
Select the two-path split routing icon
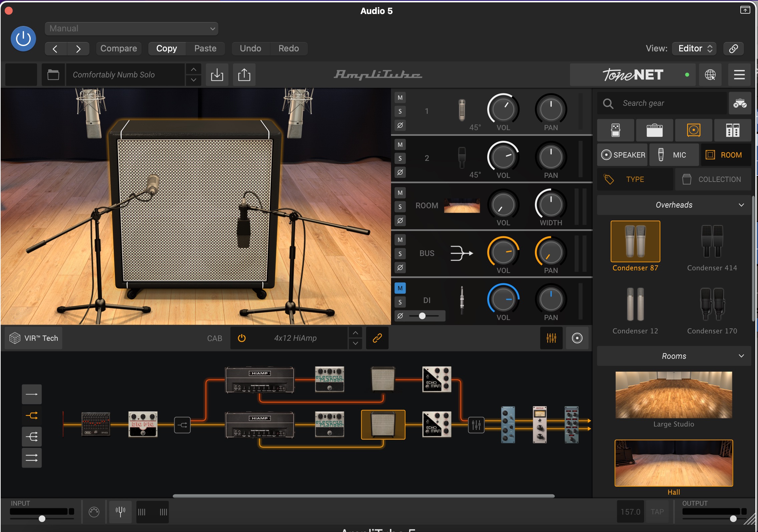click(32, 416)
